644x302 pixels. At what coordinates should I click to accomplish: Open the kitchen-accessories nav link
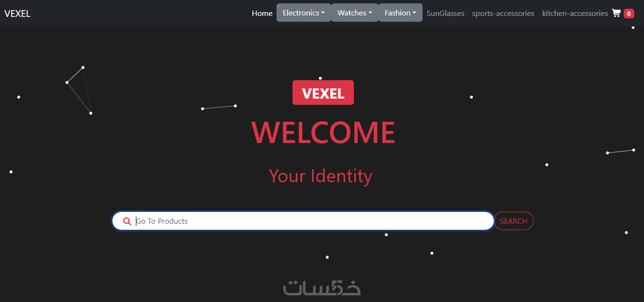575,14
